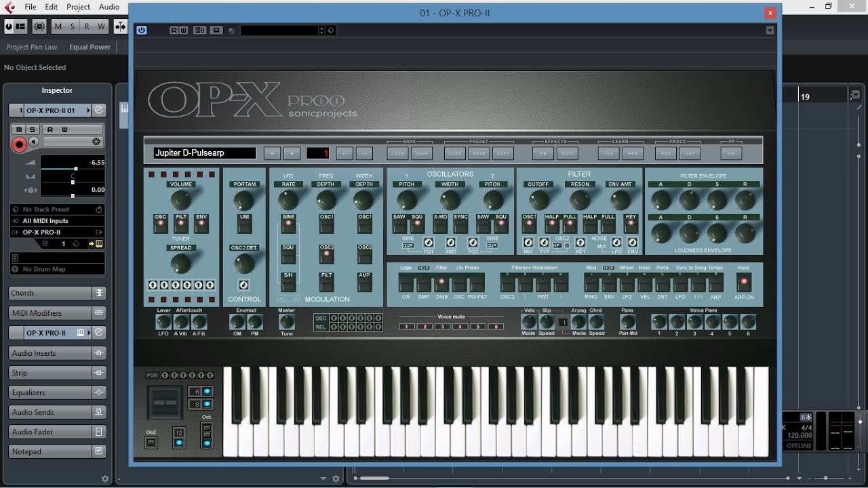868x488 pixels.
Task: Open the Edit menu
Action: tap(52, 7)
